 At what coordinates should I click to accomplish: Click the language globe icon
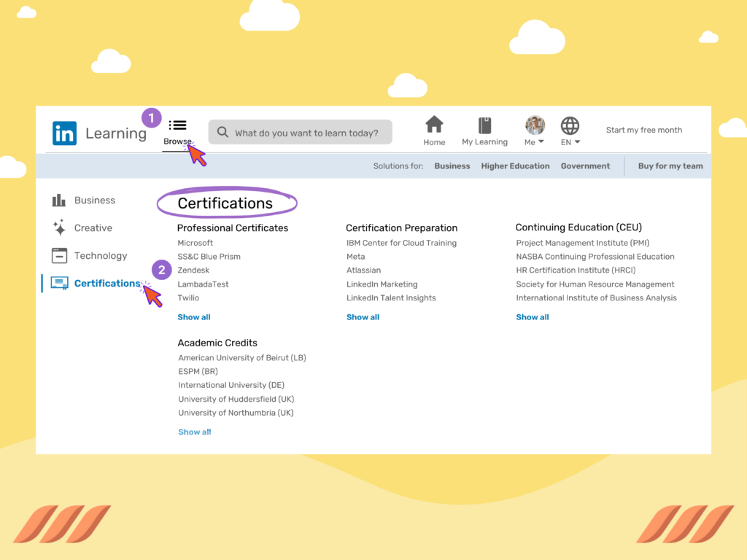tap(569, 125)
